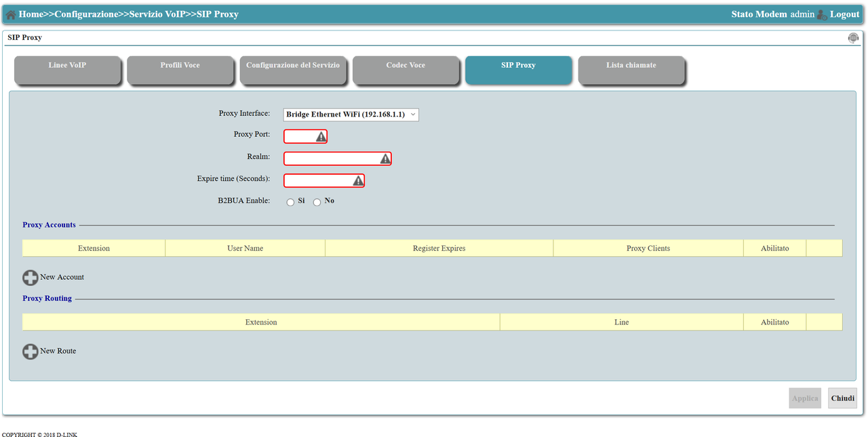Open the Proxy Interface dropdown
The width and height of the screenshot is (868, 437).
point(351,115)
